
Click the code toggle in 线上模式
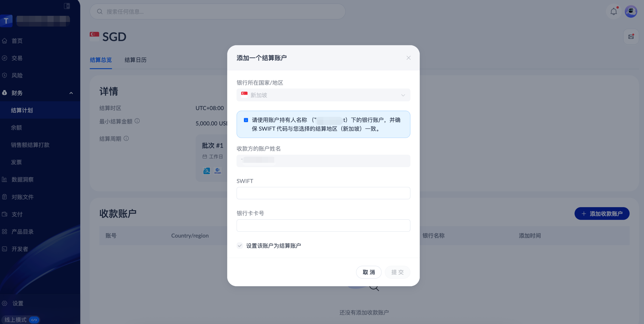(x=34, y=320)
